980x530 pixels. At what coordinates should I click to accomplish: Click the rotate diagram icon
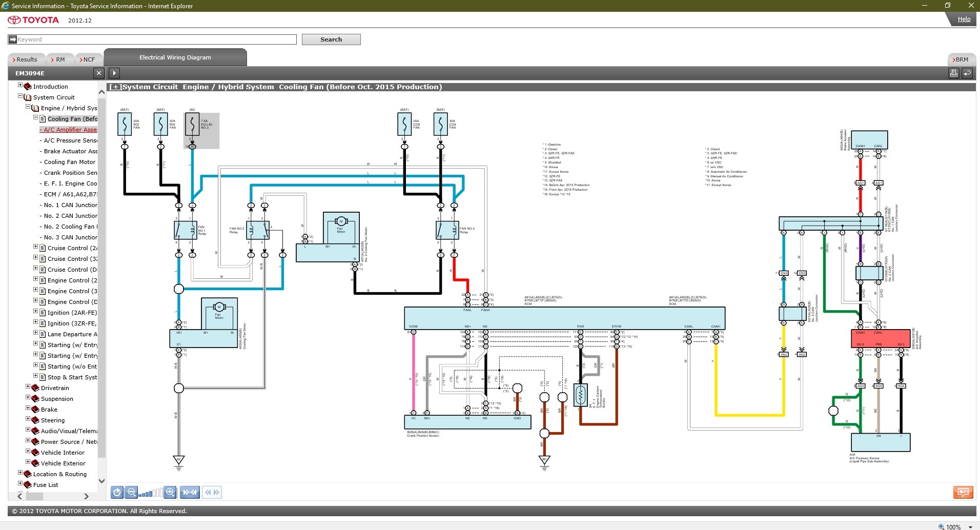tap(117, 493)
